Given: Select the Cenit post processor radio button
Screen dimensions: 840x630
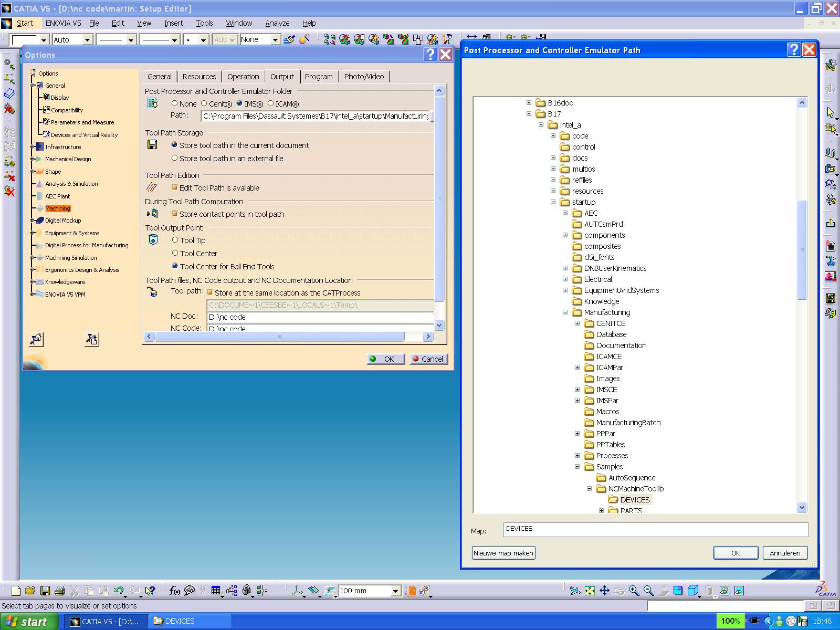Looking at the screenshot, I should coord(204,103).
